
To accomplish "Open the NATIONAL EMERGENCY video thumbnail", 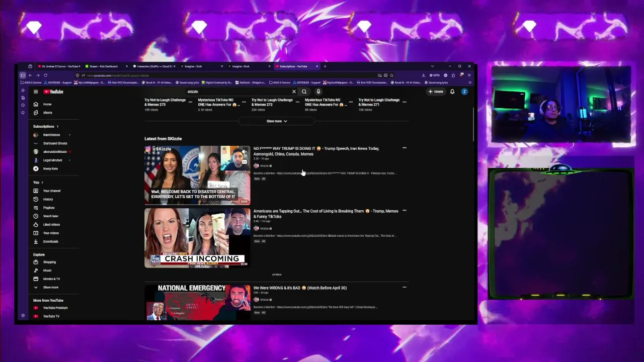I will click(197, 303).
